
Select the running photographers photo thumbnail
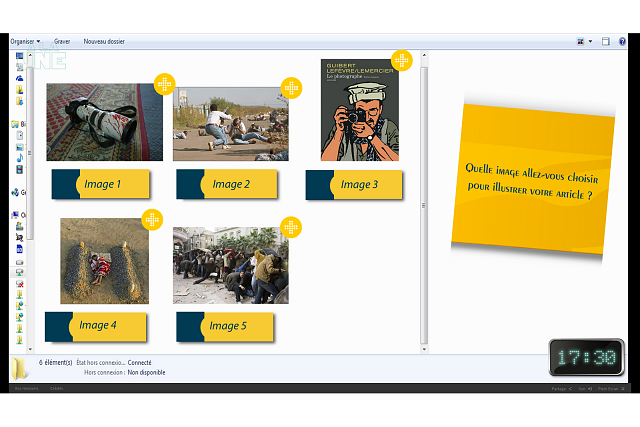[x=231, y=124]
